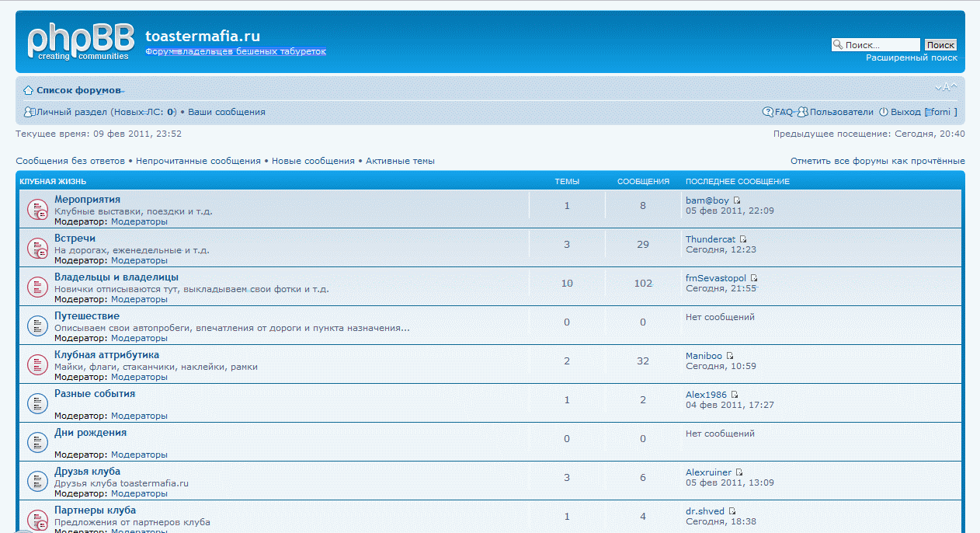Show Новые сообщения
Image resolution: width=980 pixels, height=533 pixels.
(x=313, y=161)
